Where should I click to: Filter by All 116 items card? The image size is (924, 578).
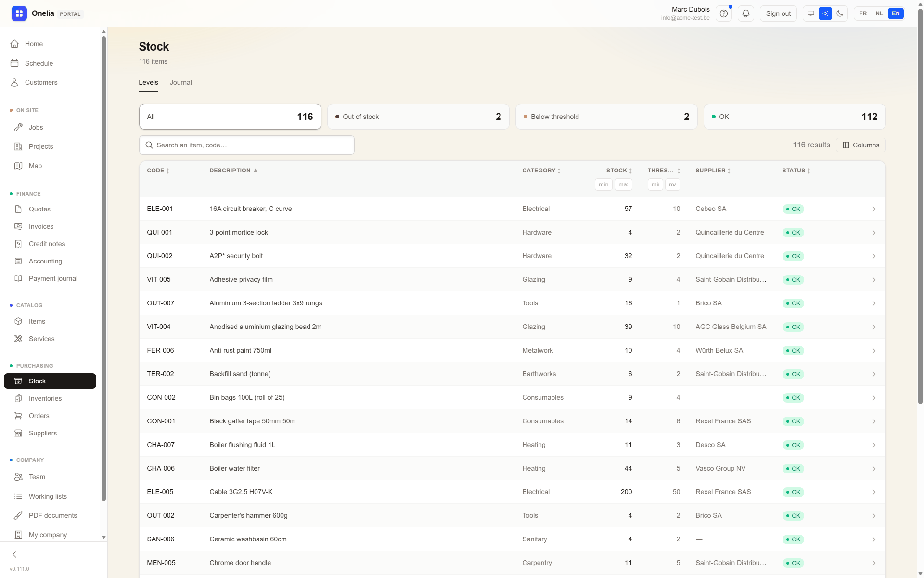(230, 117)
